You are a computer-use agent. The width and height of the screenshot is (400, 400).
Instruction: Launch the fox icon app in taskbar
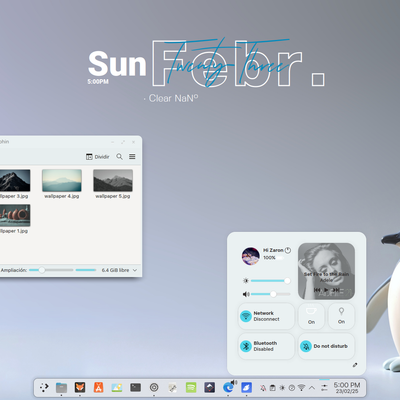[80, 387]
